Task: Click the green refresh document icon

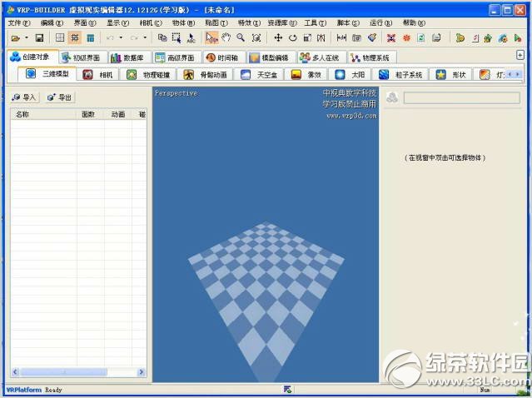Action: (421, 38)
